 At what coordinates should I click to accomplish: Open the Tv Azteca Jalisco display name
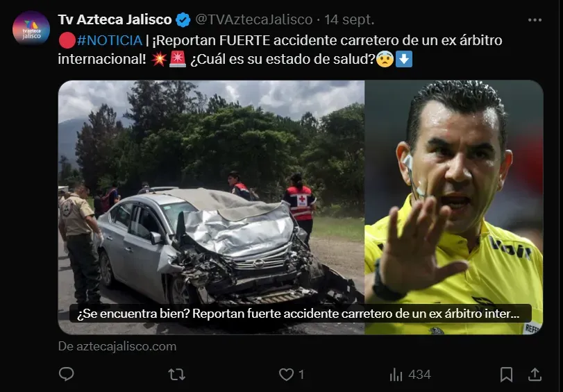pos(115,19)
